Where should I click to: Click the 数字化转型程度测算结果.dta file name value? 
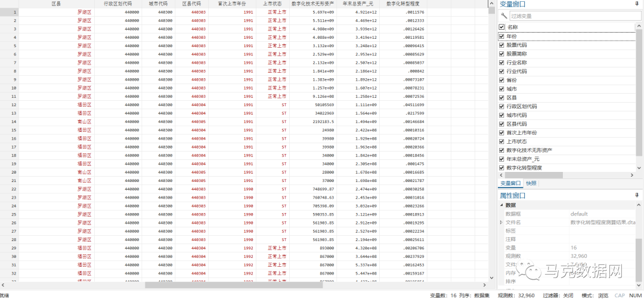pyautogui.click(x=602, y=223)
